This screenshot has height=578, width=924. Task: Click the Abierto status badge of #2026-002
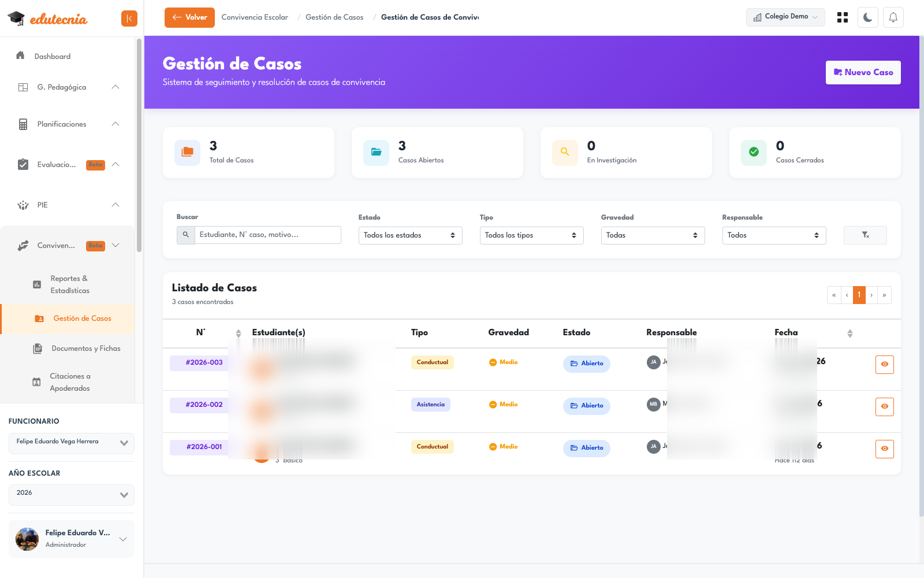587,406
